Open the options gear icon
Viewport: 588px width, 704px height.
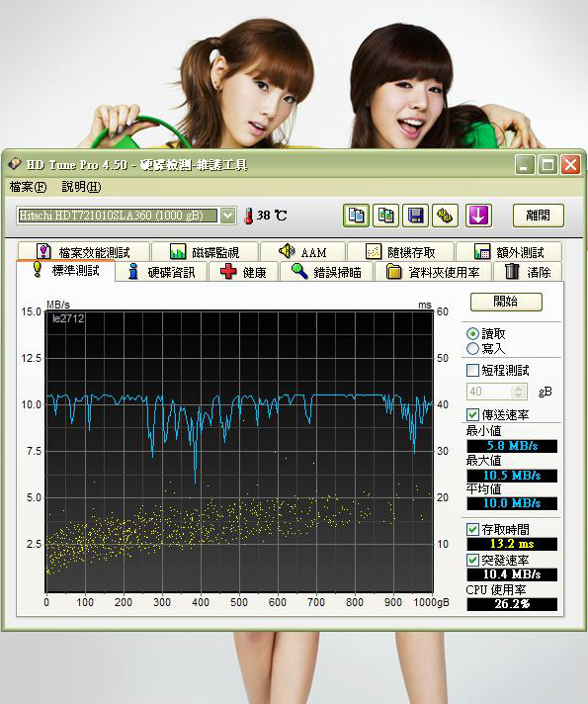445,216
